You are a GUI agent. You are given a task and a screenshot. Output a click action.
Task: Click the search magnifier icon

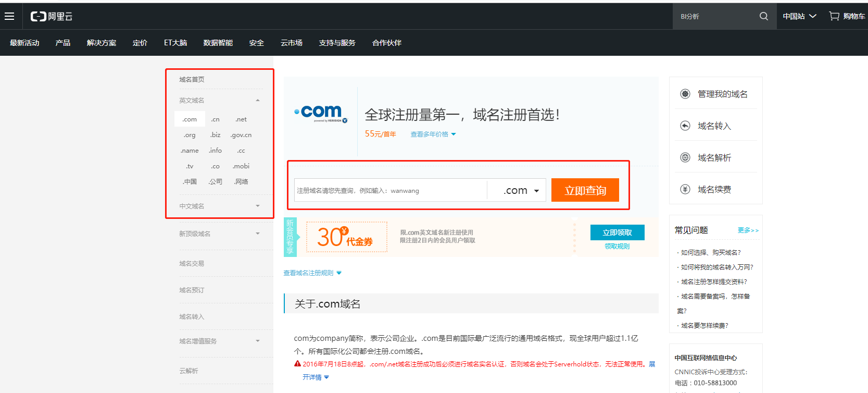pyautogui.click(x=764, y=16)
